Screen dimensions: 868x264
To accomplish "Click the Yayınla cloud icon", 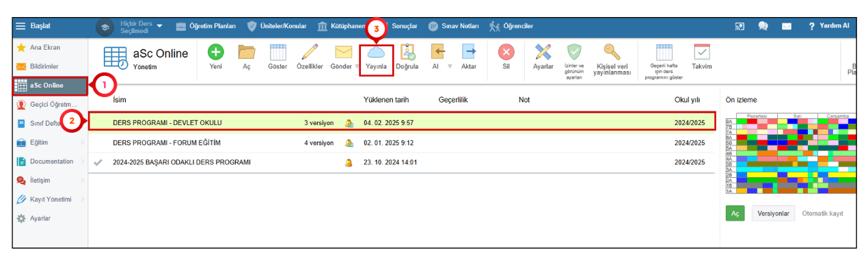I will [x=376, y=52].
